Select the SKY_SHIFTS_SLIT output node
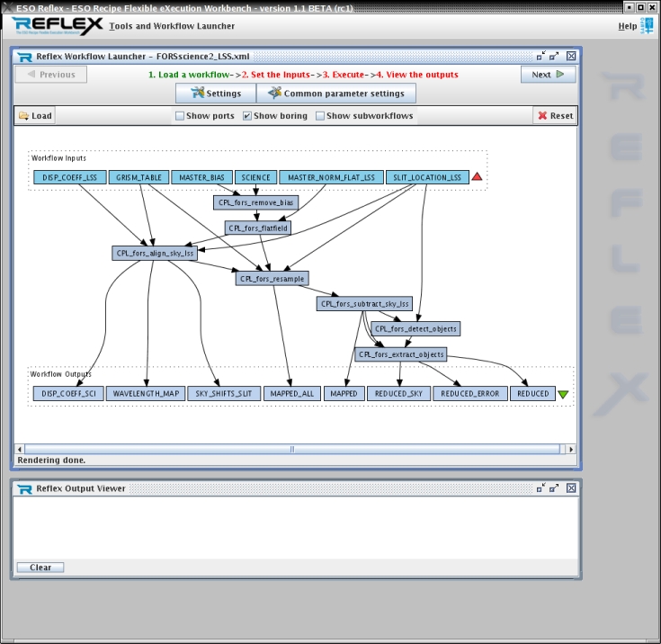Viewport: 661px width, 644px height. point(224,393)
